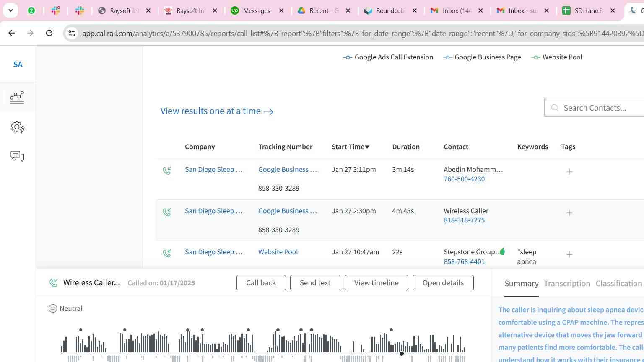
Task: Click the Send text button
Action: pos(315,283)
